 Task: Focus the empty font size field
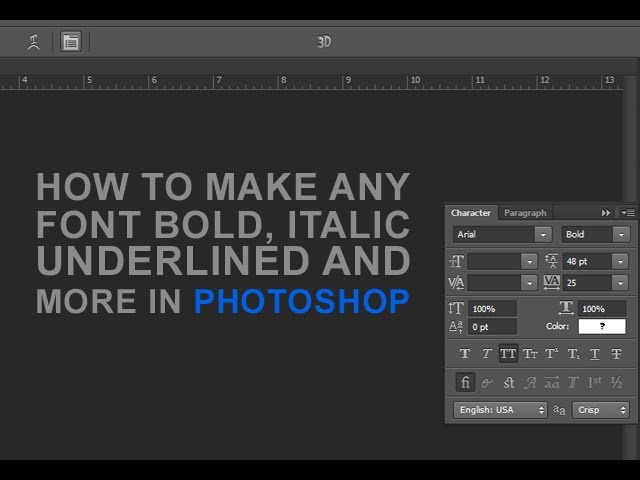(494, 262)
